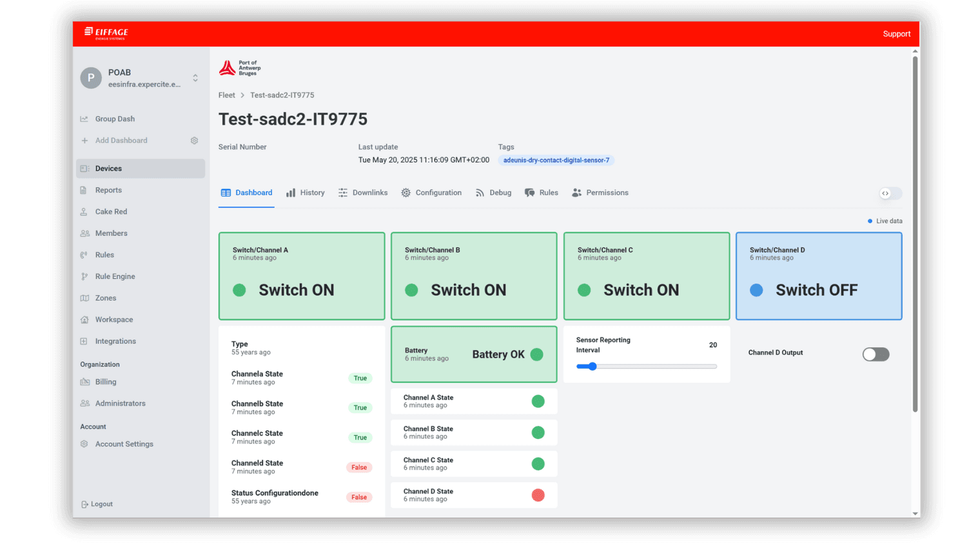Click the Logout button
Image resolution: width=980 pixels, height=551 pixels.
click(x=97, y=504)
